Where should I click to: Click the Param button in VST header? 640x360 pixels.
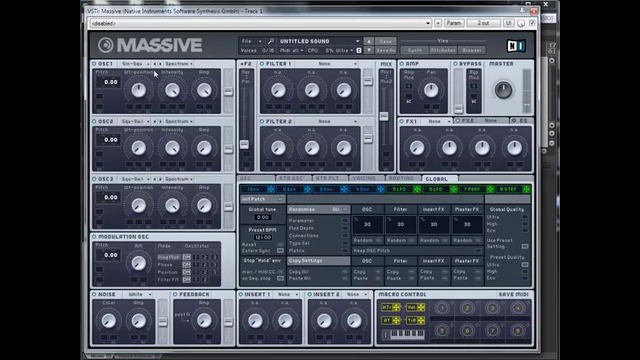(453, 23)
